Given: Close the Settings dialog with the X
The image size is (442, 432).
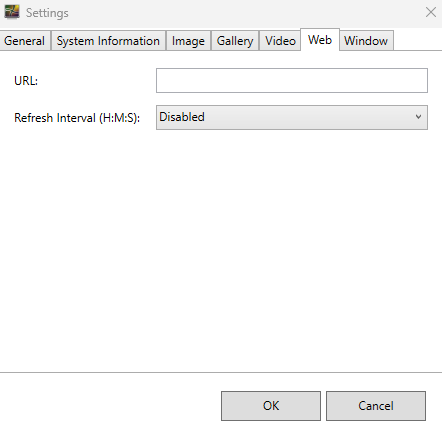Looking at the screenshot, I should (x=431, y=12).
